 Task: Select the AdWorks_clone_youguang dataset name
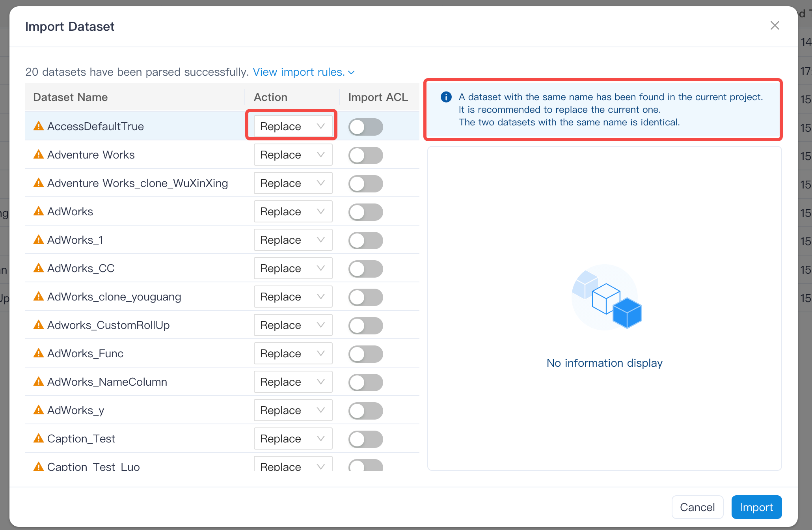[x=114, y=297]
